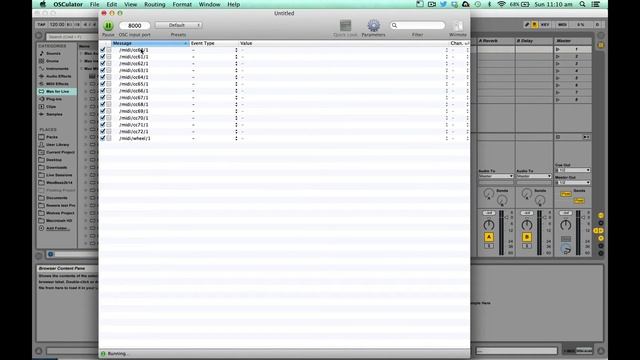Open Ableton Cue Out dropdown
The height and width of the screenshot is (360, 640).
click(573, 170)
